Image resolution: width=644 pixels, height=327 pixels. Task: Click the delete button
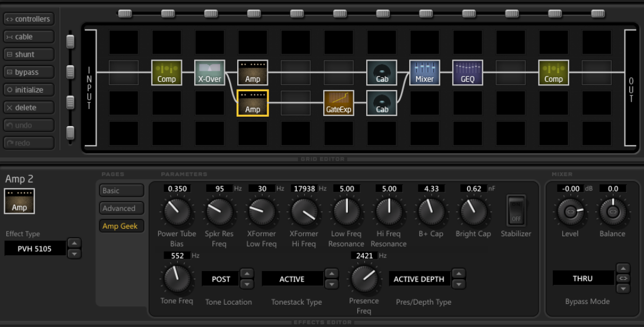tap(29, 107)
